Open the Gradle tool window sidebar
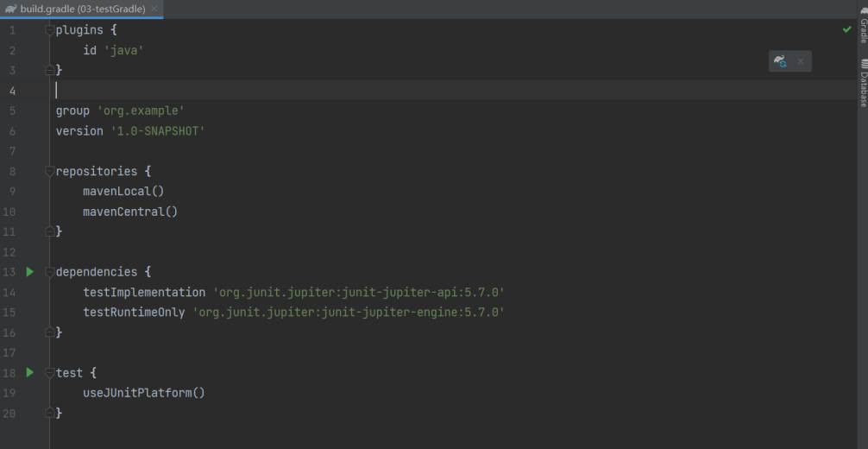868x449 pixels. pyautogui.click(x=863, y=25)
